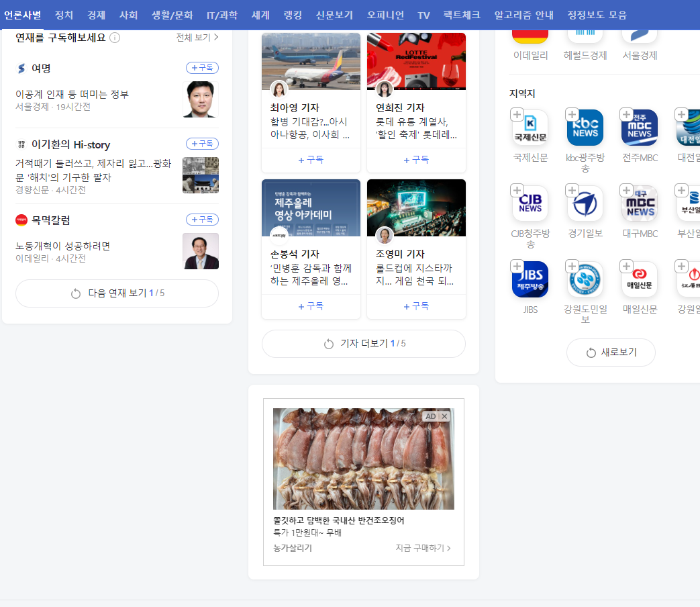Click the 이기환의 Hi-story publisher icon

pos(21,144)
